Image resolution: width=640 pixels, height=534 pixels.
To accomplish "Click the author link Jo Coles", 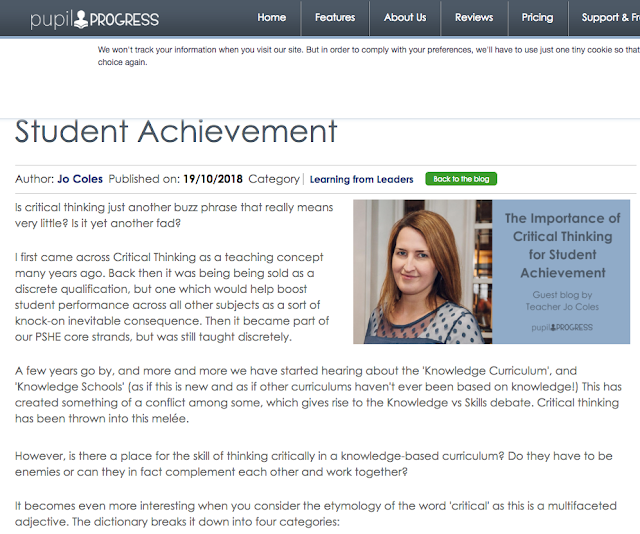I will [80, 179].
